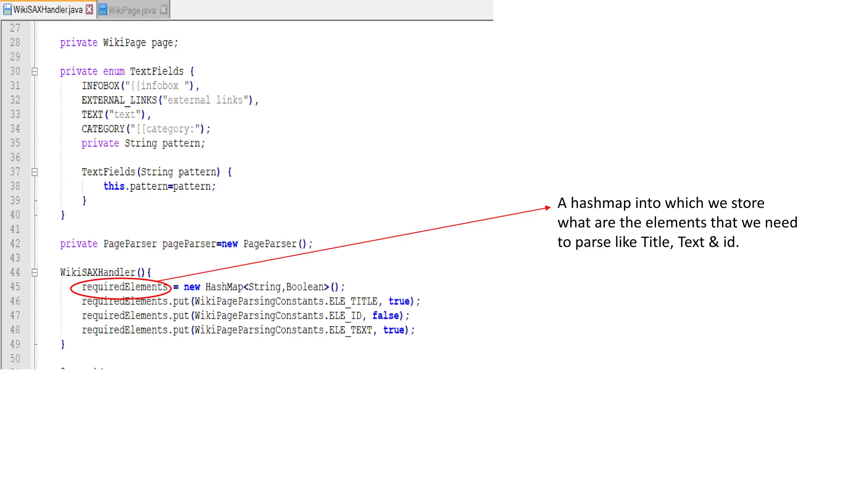Click the save icon on WikiPage.java tab
868x488 pixels.
point(103,10)
